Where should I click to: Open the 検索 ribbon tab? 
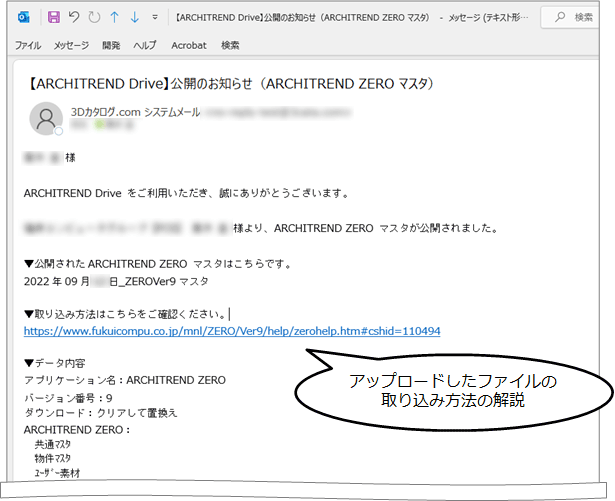pos(230,46)
